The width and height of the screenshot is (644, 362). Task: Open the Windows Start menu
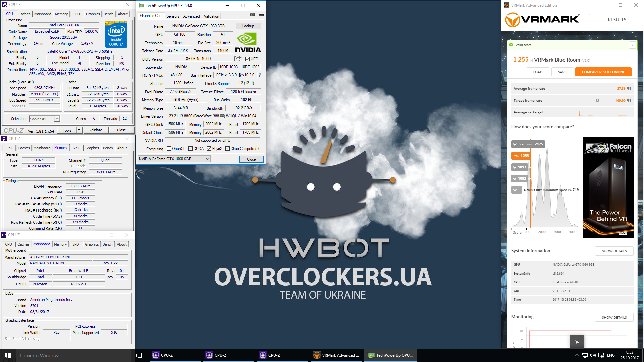pyautogui.click(x=8, y=355)
